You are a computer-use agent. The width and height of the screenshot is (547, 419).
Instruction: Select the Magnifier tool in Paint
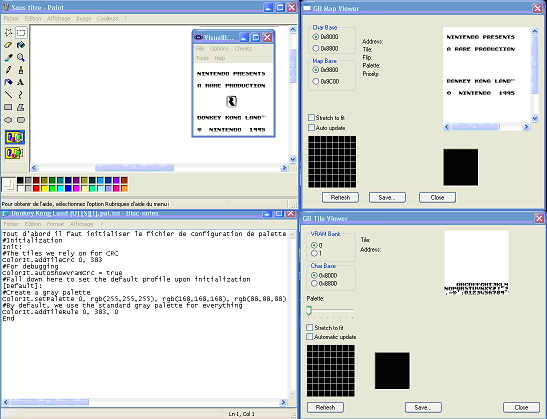tap(21, 58)
